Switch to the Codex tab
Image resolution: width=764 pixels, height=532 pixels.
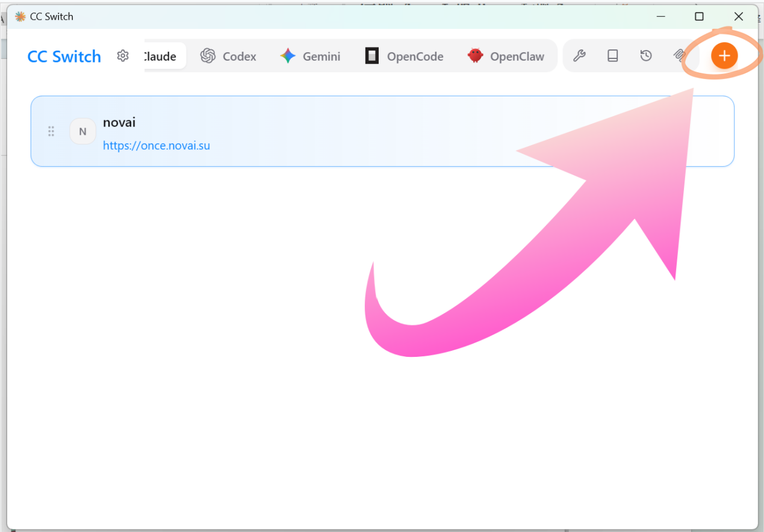click(228, 57)
